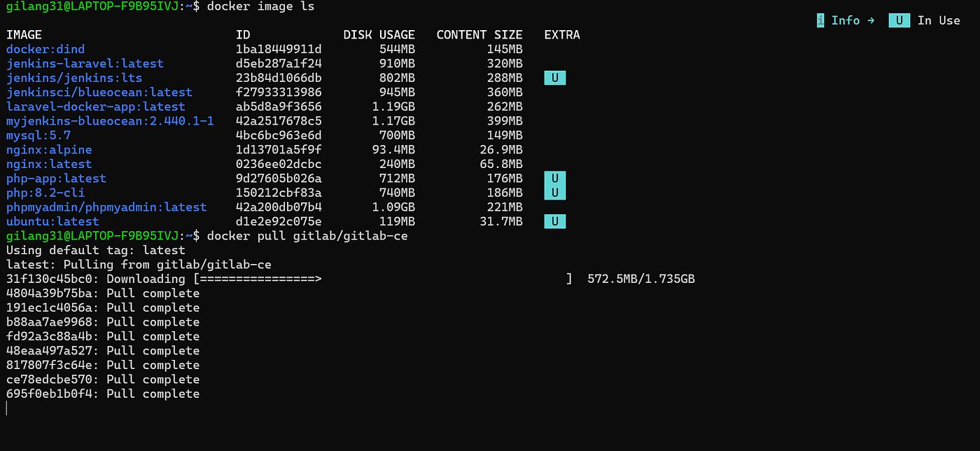Click the download progress bar for 31f130c45bc0
Screen dimensions: 980x451
click(384, 279)
